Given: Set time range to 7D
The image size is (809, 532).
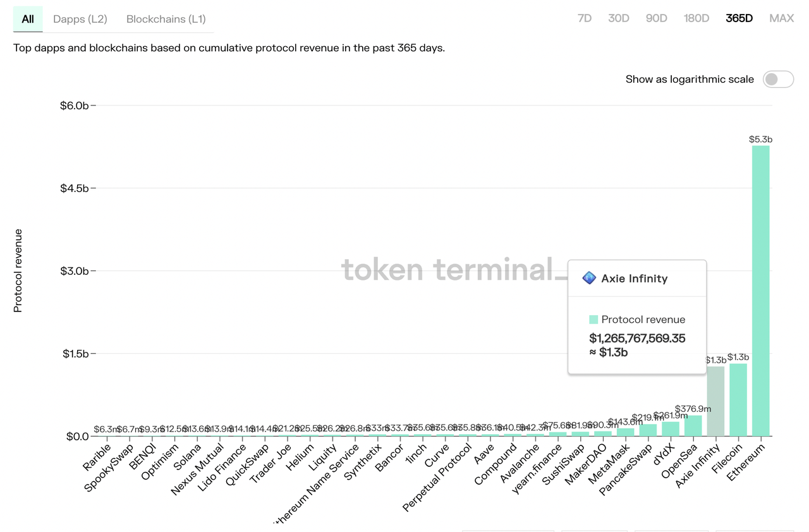Looking at the screenshot, I should click(584, 18).
